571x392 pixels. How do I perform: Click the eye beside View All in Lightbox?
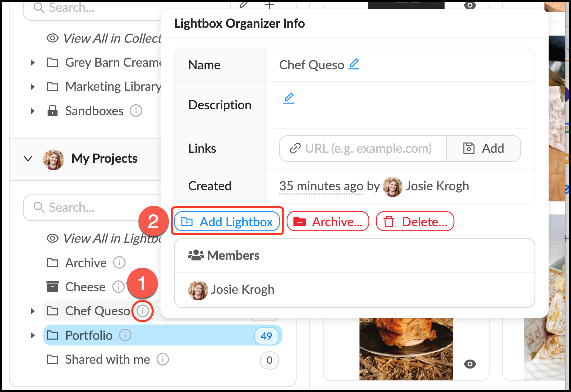(52, 238)
